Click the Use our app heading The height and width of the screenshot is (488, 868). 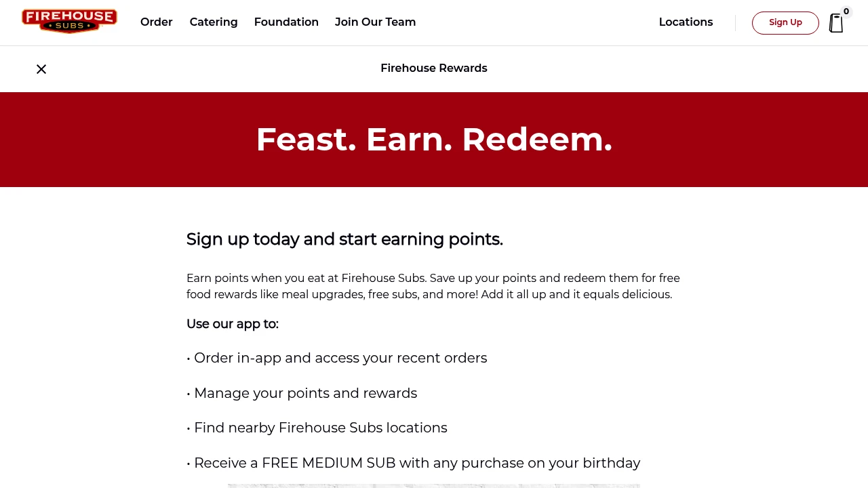click(232, 324)
